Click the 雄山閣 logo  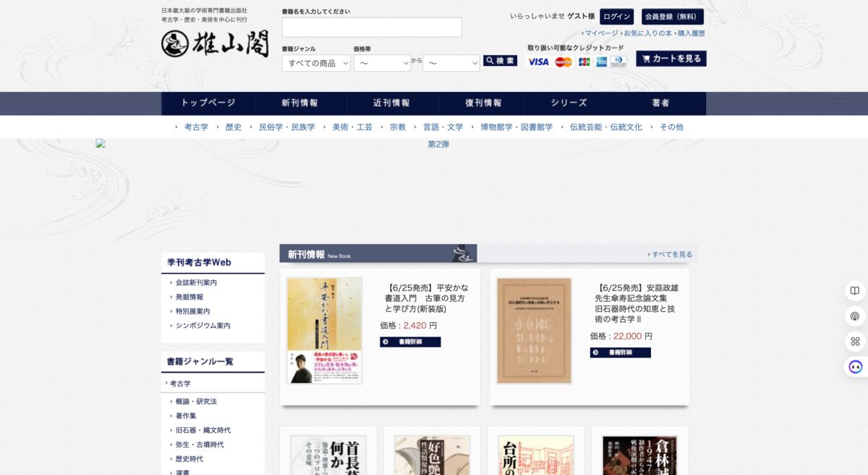pos(215,43)
